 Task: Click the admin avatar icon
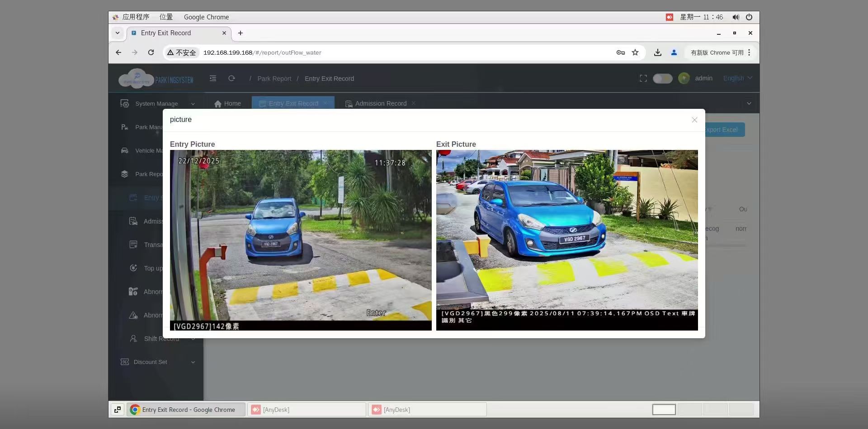pyautogui.click(x=684, y=78)
